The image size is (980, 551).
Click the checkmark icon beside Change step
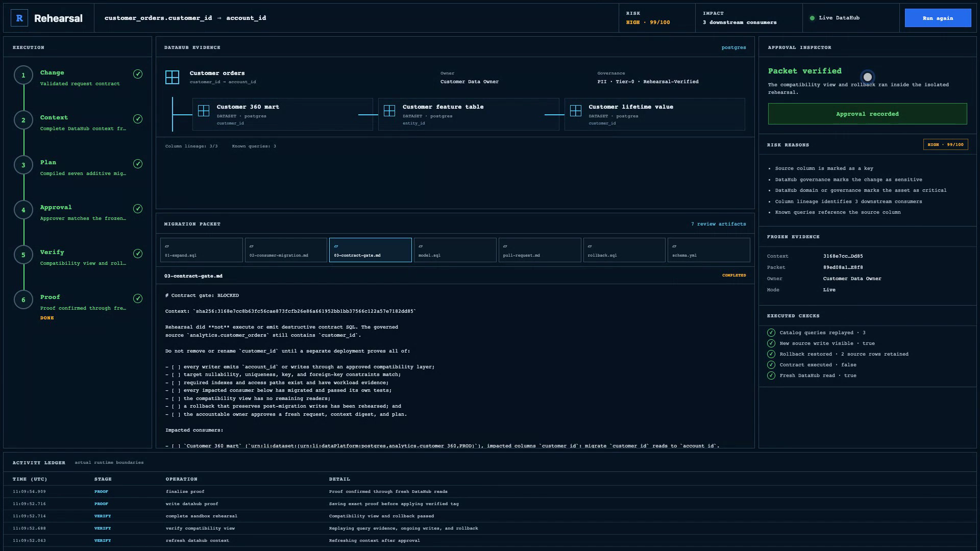[x=138, y=74]
